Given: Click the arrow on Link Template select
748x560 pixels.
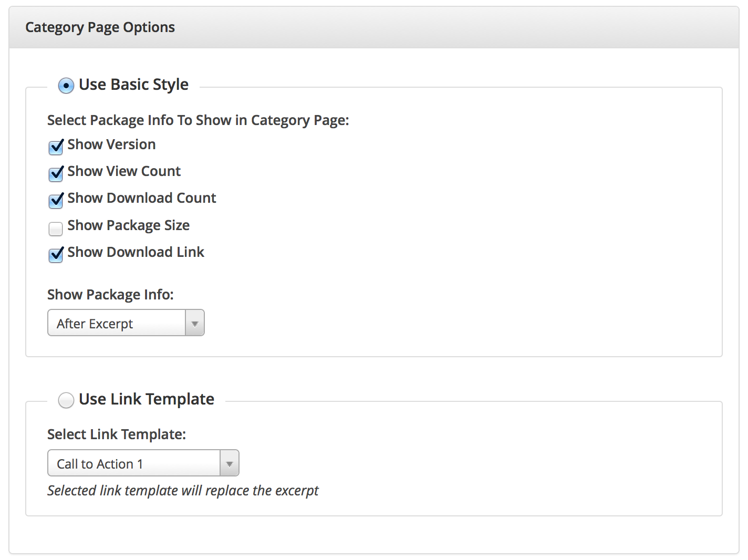Looking at the screenshot, I should (x=230, y=464).
